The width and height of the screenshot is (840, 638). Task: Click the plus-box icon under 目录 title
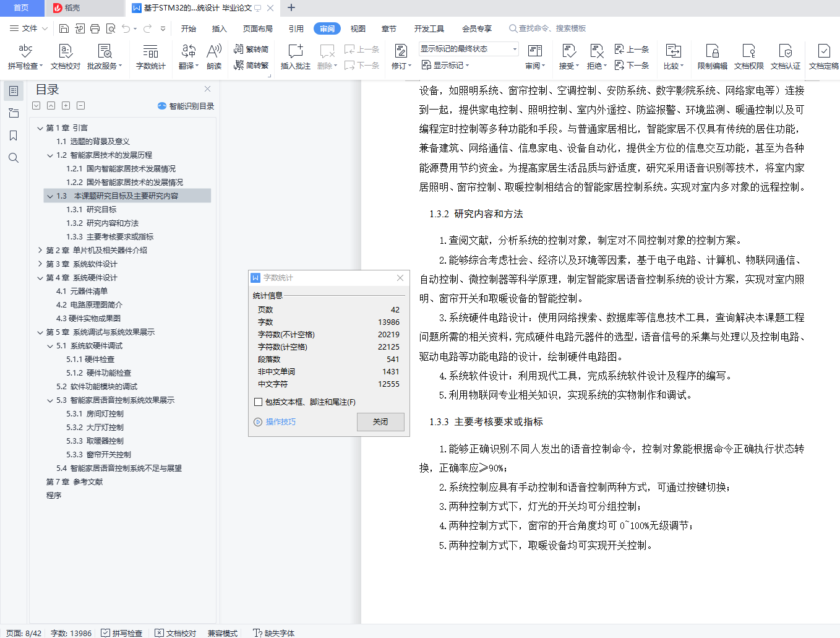click(66, 106)
